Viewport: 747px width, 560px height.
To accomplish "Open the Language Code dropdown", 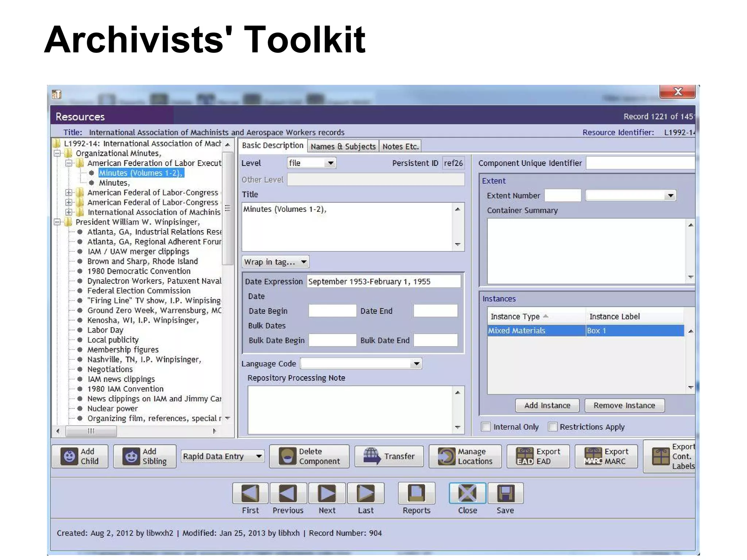I will pyautogui.click(x=416, y=363).
